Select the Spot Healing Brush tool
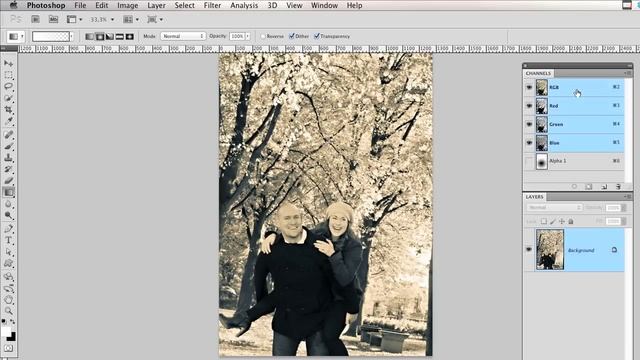The image size is (640, 360). tap(9, 135)
